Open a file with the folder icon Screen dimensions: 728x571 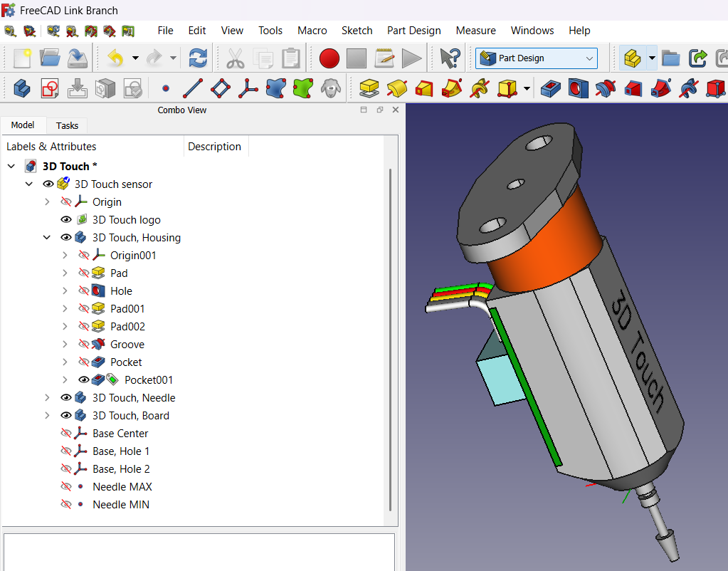[x=50, y=58]
